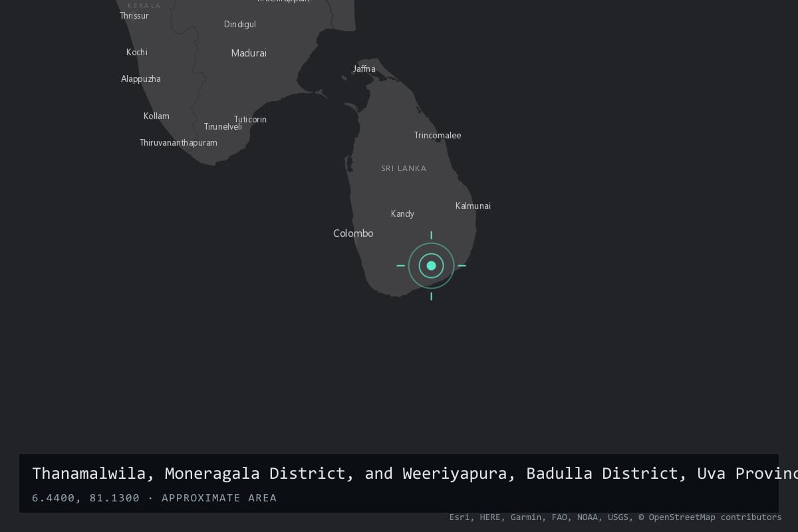
Task: Select the Colombo city label
Action: (353, 233)
